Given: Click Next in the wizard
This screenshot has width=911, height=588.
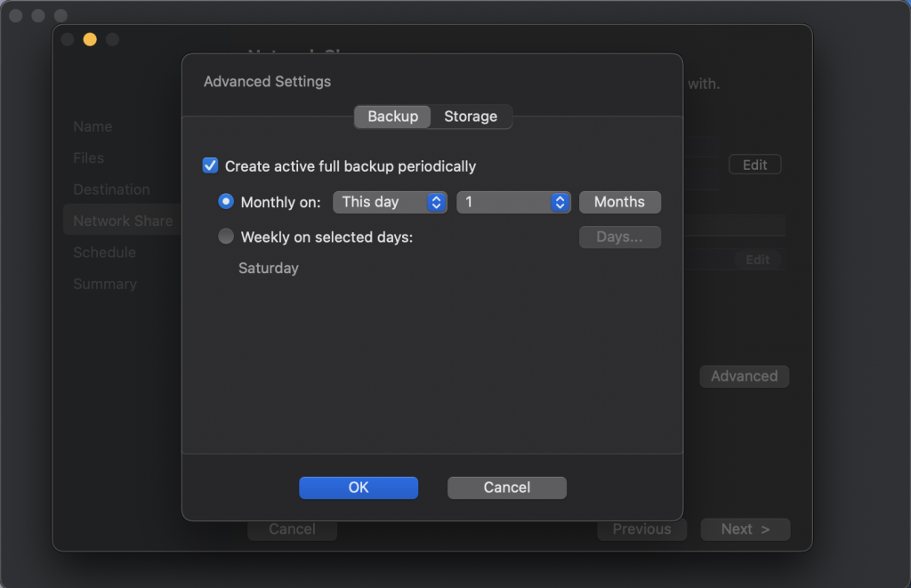Looking at the screenshot, I should pos(745,529).
